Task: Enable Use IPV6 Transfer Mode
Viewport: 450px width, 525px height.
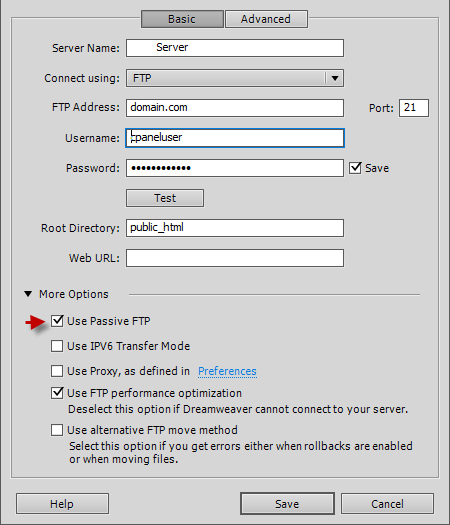Action: point(57,346)
